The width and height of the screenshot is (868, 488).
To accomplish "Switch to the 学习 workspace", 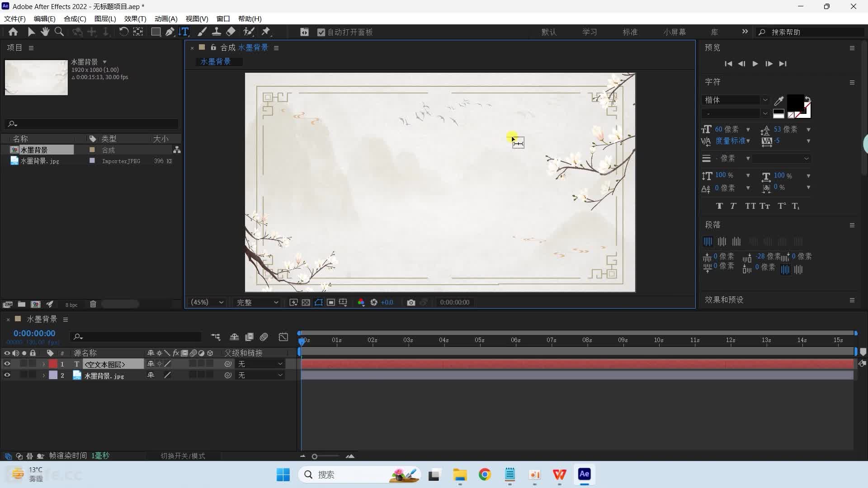I will click(590, 32).
